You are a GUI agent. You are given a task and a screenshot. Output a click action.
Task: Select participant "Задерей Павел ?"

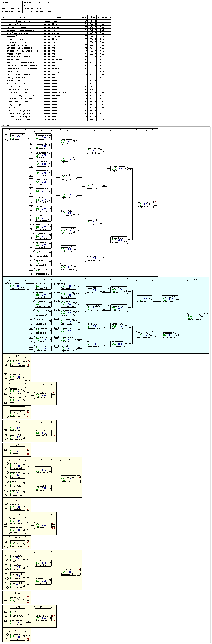pyautogui.click(x=14, y=54)
